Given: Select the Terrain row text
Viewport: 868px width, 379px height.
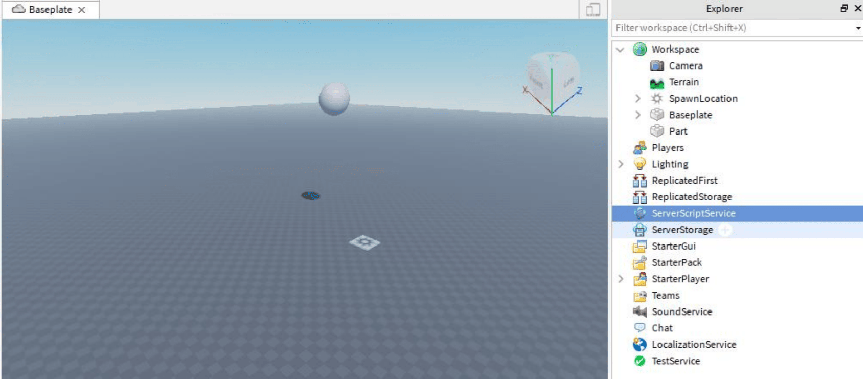Looking at the screenshot, I should pyautogui.click(x=683, y=82).
